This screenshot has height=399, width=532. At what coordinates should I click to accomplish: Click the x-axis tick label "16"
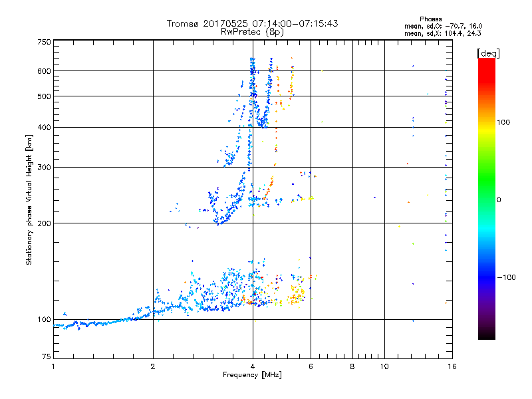pyautogui.click(x=452, y=366)
